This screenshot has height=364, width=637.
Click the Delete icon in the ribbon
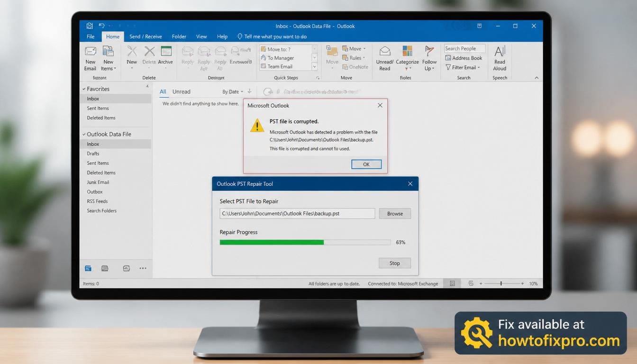[149, 55]
